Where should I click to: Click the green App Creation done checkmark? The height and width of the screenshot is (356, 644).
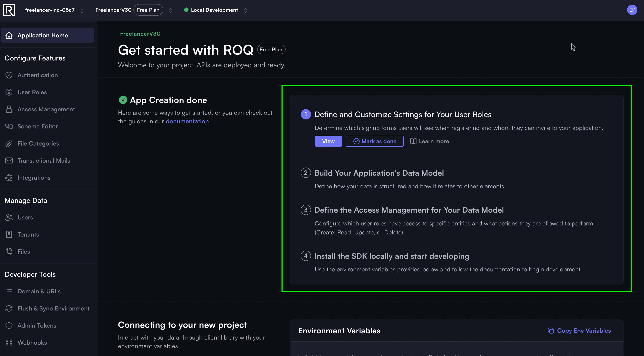click(123, 100)
